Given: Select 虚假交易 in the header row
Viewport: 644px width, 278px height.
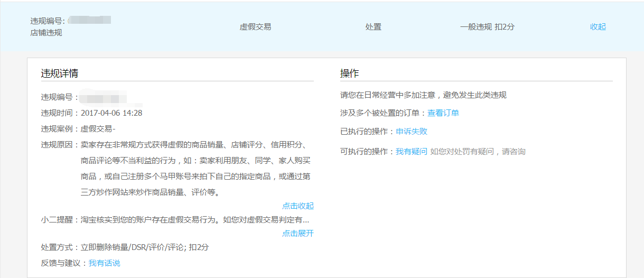Looking at the screenshot, I should pyautogui.click(x=255, y=27).
